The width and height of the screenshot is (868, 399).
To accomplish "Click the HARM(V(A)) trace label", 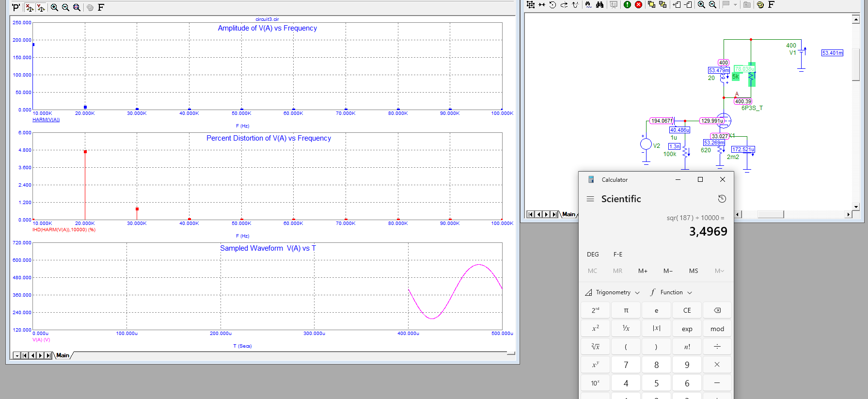I will 46,120.
